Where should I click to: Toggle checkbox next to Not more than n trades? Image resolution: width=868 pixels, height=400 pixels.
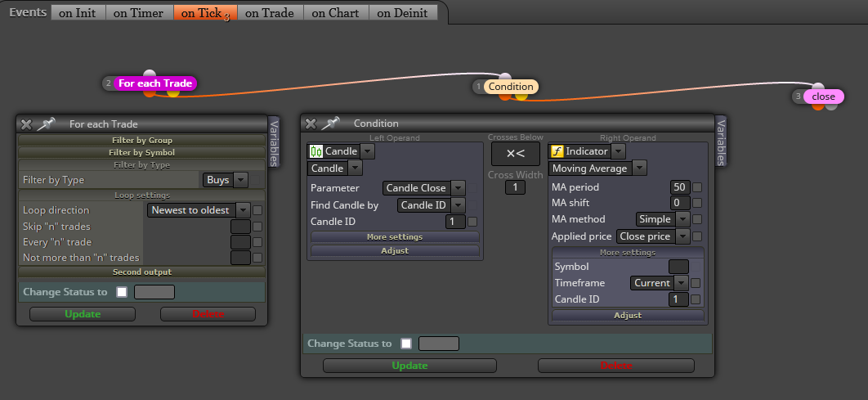[257, 258]
